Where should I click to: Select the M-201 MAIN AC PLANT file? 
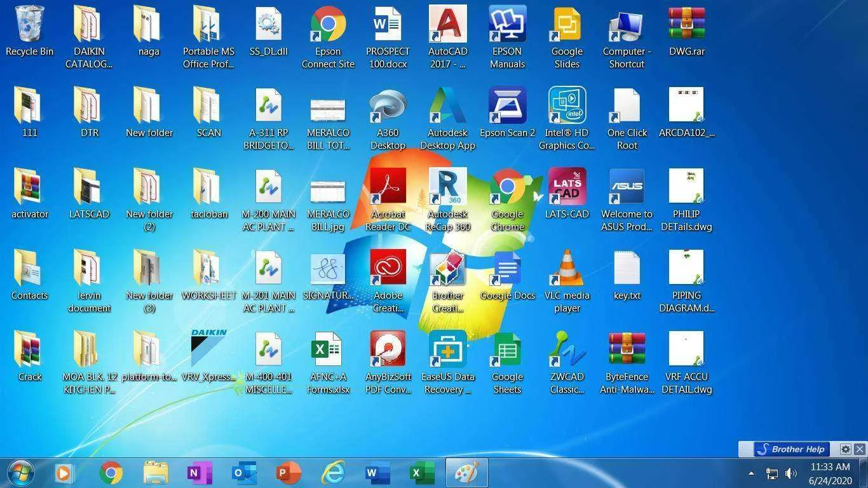268,281
